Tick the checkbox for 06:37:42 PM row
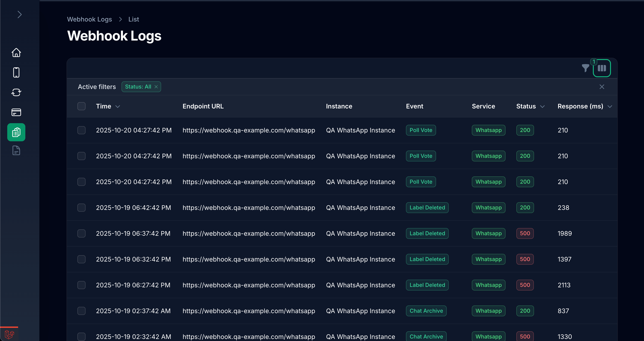 (81, 233)
